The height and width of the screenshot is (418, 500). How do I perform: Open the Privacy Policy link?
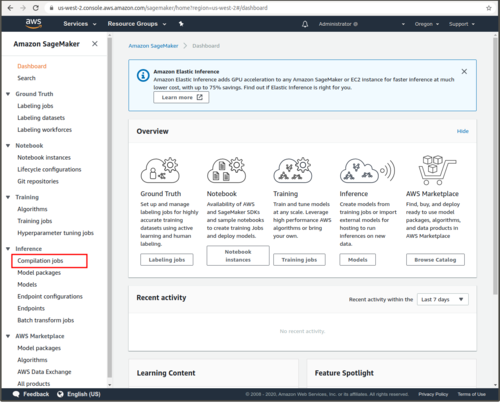click(x=433, y=394)
